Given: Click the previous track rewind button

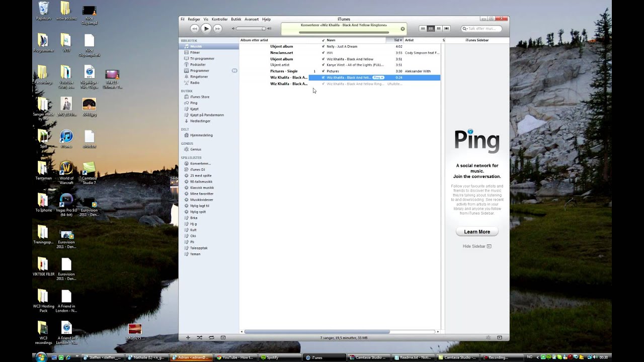Looking at the screenshot, I should pyautogui.click(x=195, y=29).
